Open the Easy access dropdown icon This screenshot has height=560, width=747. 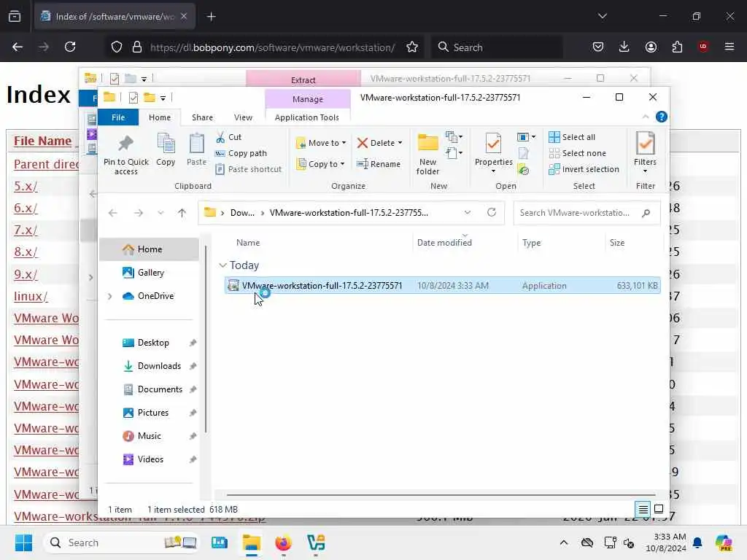click(x=454, y=153)
